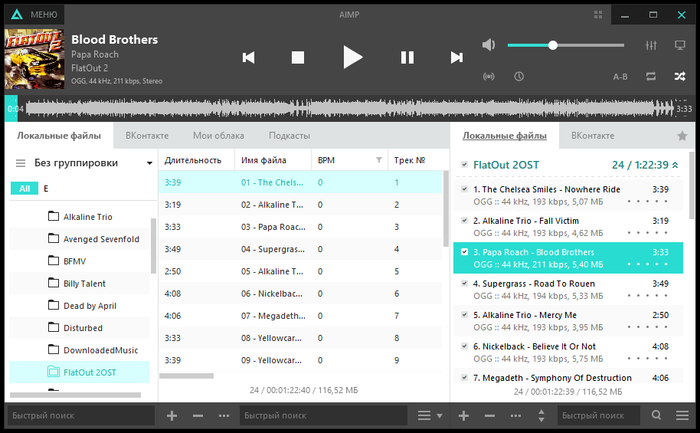Uncheck Supergrass - Road To Rouen checkbox
700x433 pixels.
(464, 283)
